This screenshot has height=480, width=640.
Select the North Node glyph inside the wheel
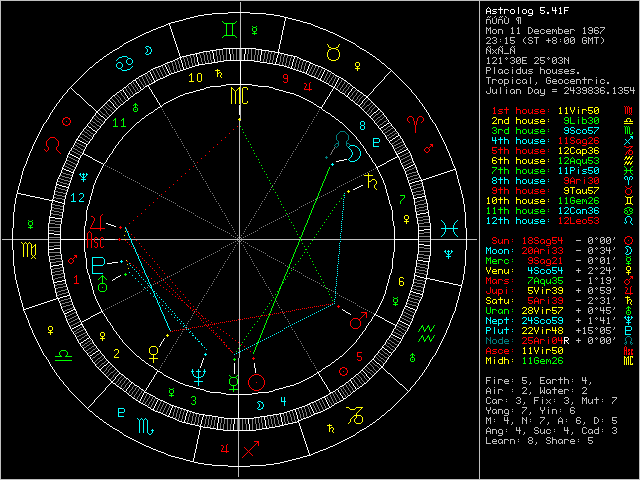[342, 140]
